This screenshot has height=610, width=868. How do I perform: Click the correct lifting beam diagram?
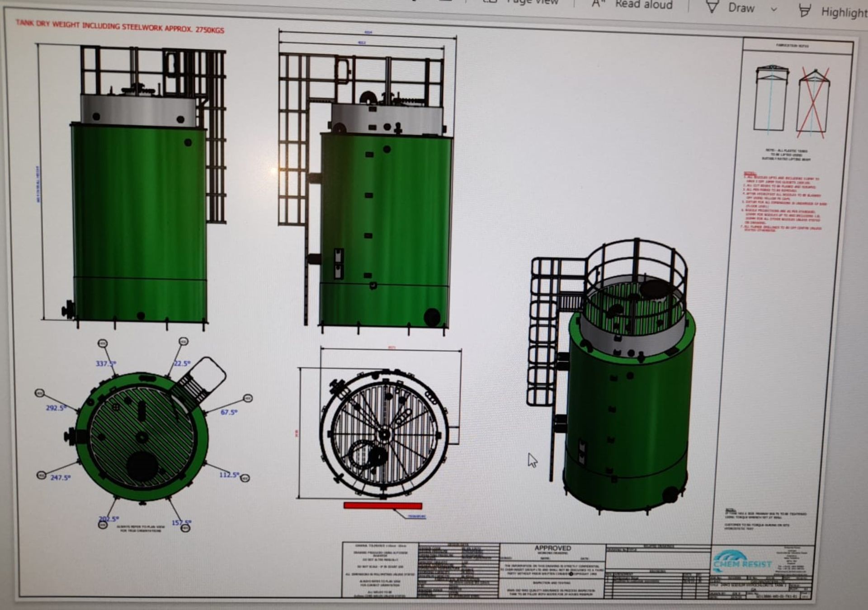771,99
